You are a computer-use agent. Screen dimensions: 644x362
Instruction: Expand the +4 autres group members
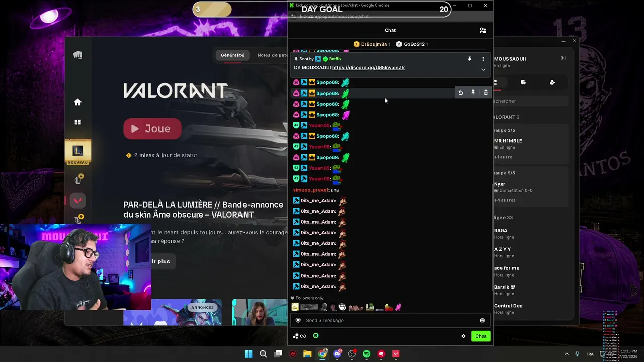coord(505,200)
